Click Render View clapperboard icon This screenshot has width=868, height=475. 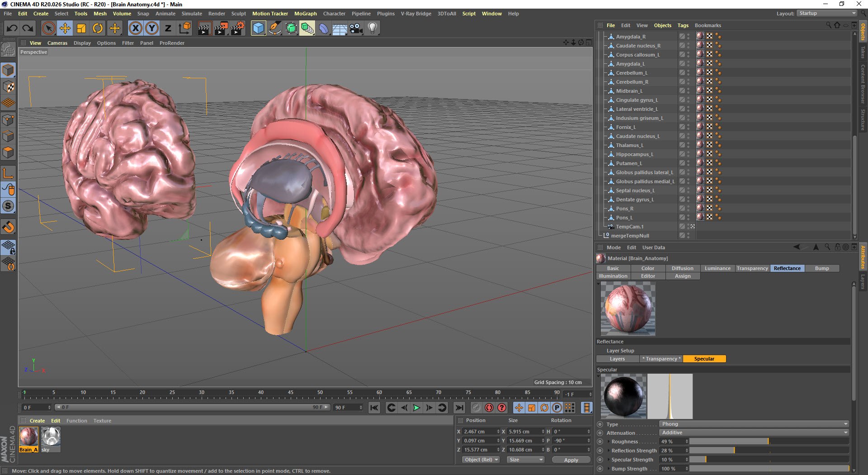tap(204, 28)
